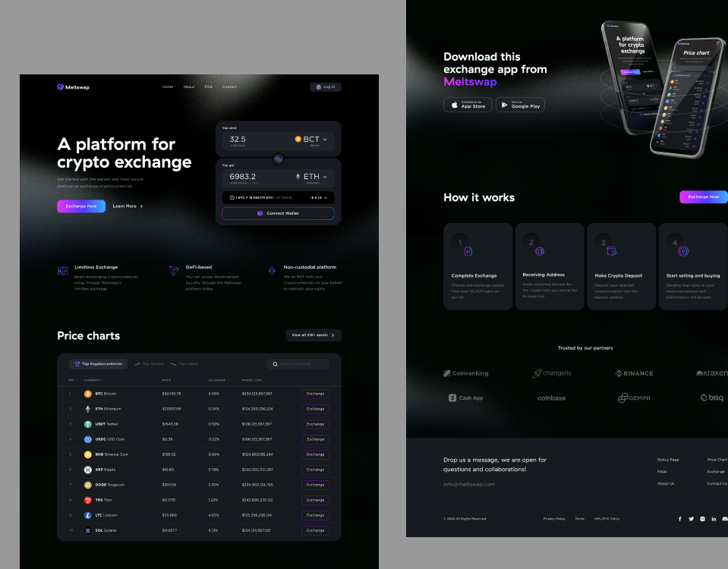This screenshot has width=728, height=569.
Task: Click the Twitter footer icon
Action: (x=692, y=519)
